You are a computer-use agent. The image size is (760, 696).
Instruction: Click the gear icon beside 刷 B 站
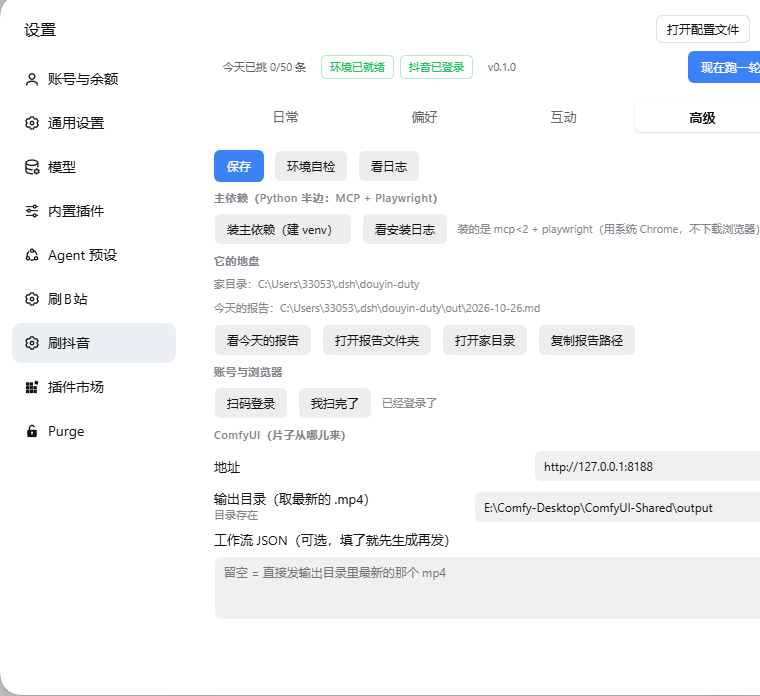click(x=32, y=299)
